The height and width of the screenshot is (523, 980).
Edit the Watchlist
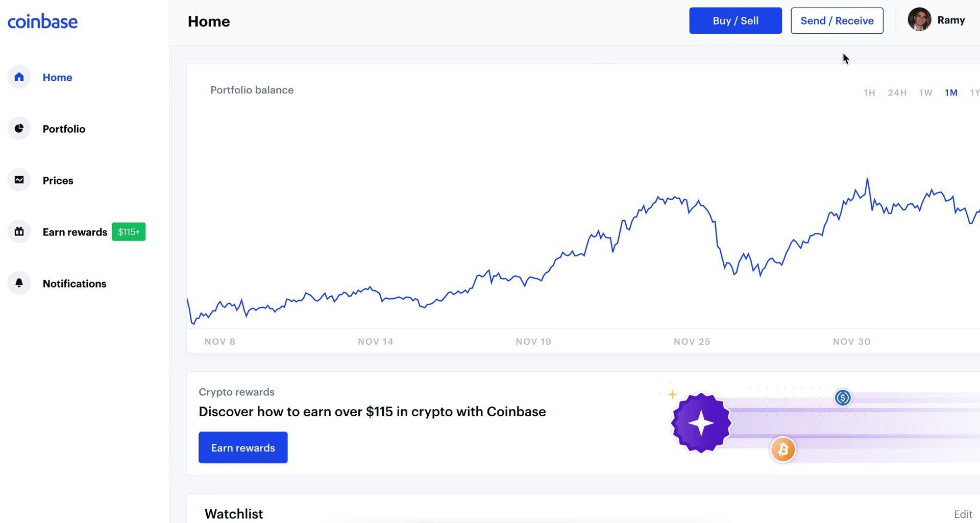(963, 514)
